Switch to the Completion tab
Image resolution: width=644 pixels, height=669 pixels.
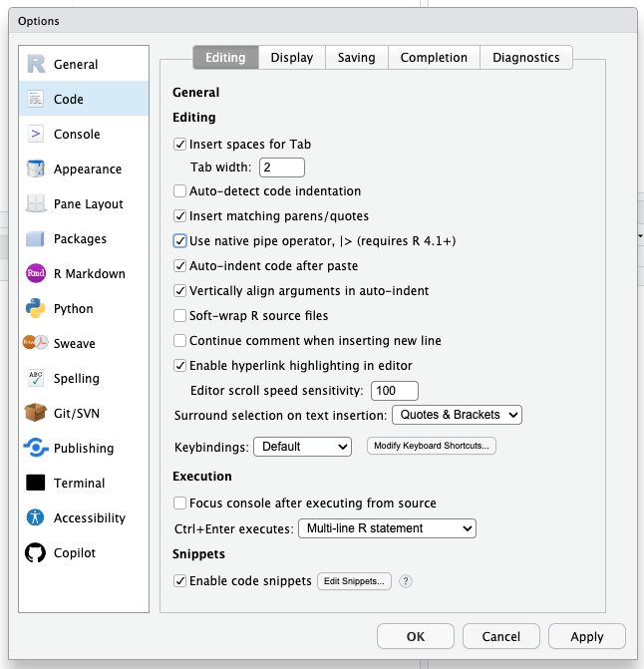tap(434, 58)
